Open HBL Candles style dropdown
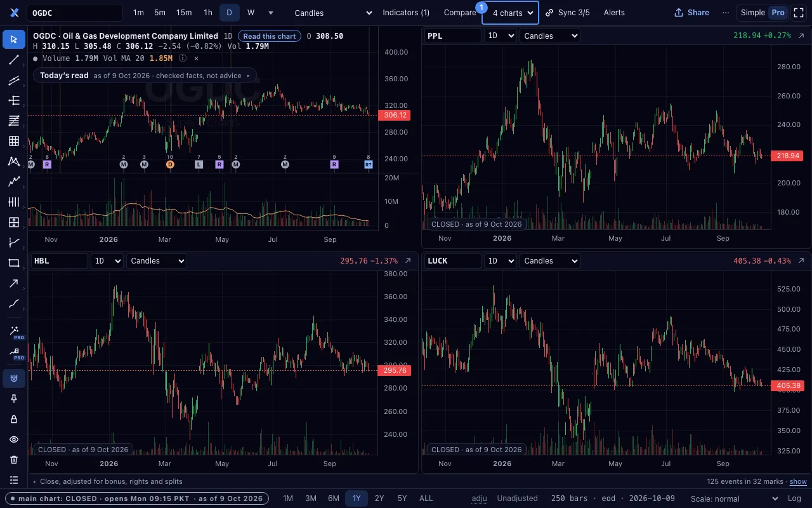Screen dimensions: 812x508 click(x=156, y=260)
